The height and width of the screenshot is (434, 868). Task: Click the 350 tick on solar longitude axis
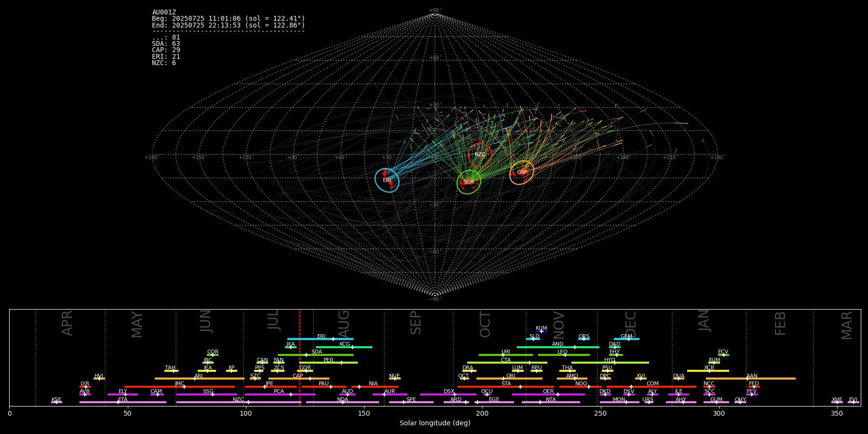pos(837,413)
